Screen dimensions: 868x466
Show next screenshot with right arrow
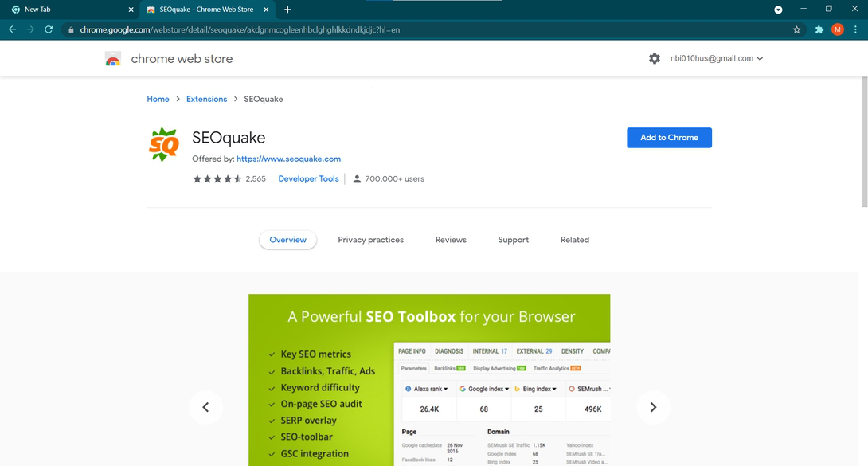[653, 407]
